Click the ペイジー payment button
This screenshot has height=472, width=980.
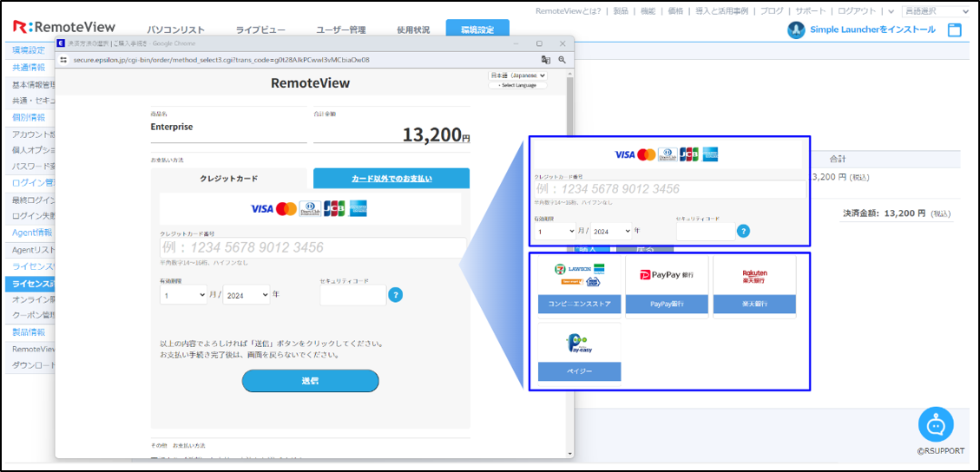(579, 371)
